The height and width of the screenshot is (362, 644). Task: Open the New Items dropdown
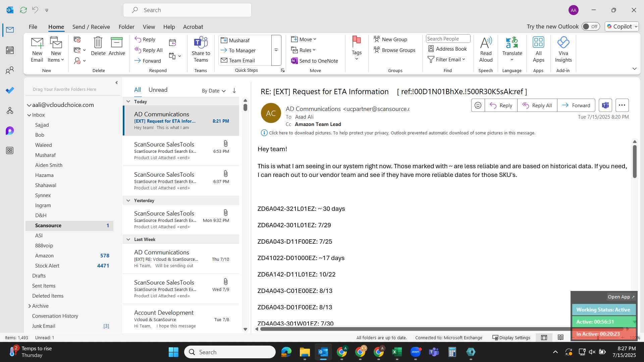pyautogui.click(x=56, y=50)
